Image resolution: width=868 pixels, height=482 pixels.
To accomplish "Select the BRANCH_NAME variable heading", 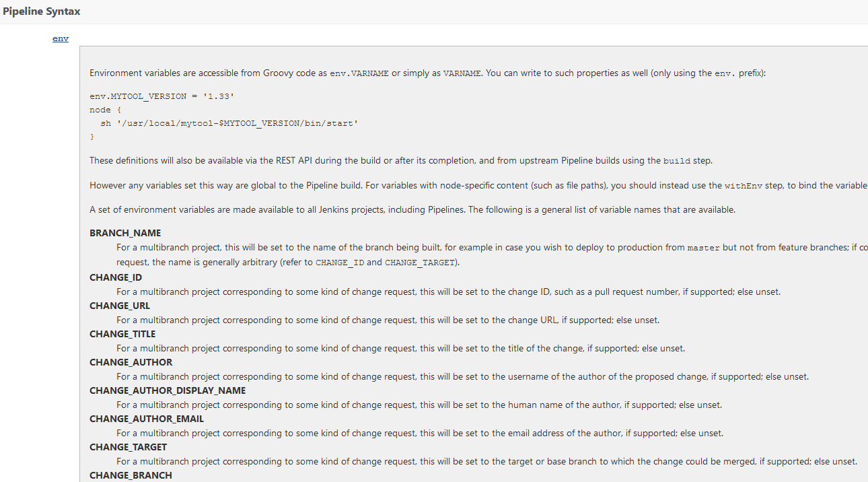I will point(125,233).
